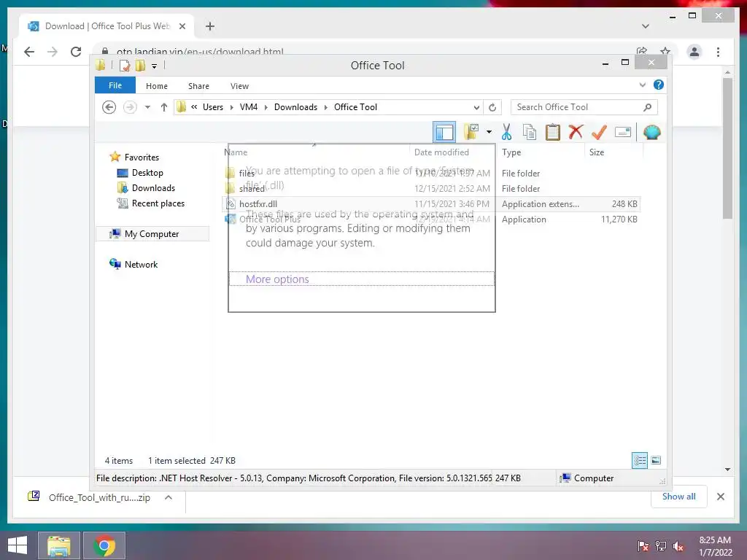This screenshot has width=747, height=560.
Task: Select Downloads in the address breadcrumb
Action: [295, 107]
